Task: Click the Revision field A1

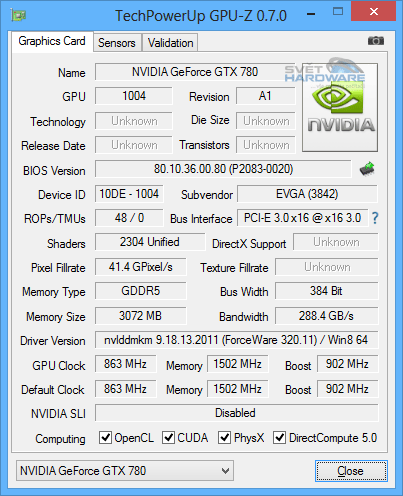Action: 266,96
